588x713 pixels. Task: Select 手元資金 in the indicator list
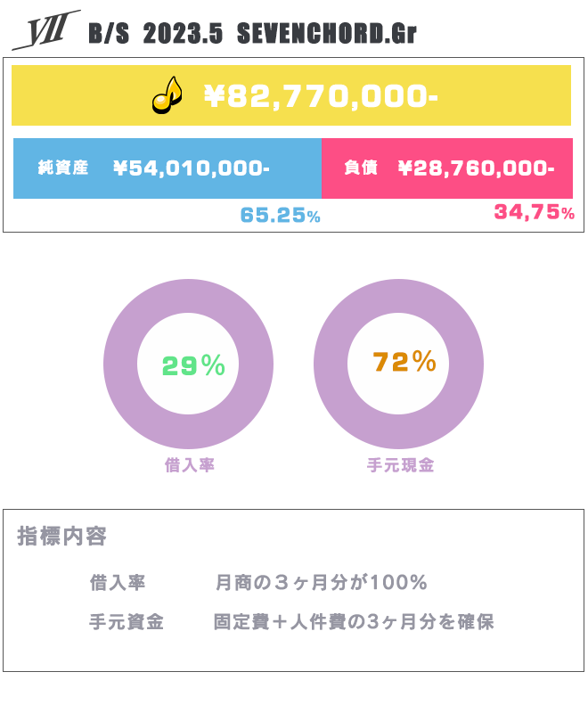pos(127,622)
